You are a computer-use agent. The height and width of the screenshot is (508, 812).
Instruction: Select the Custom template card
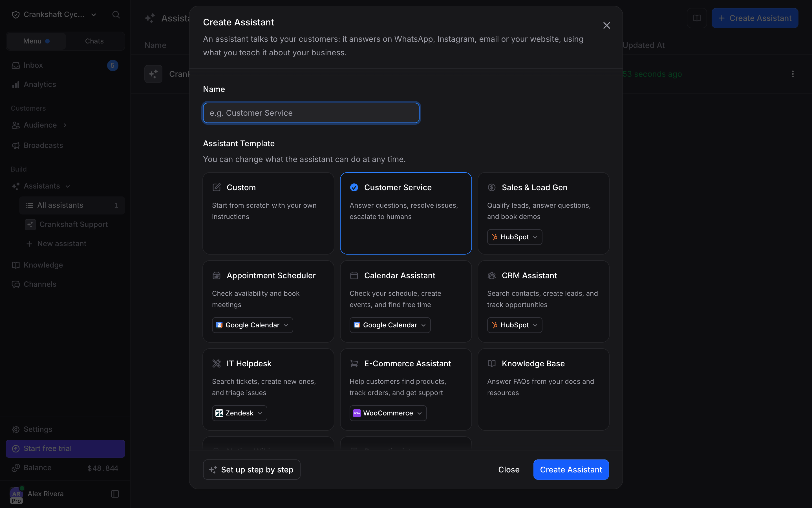pos(268,213)
